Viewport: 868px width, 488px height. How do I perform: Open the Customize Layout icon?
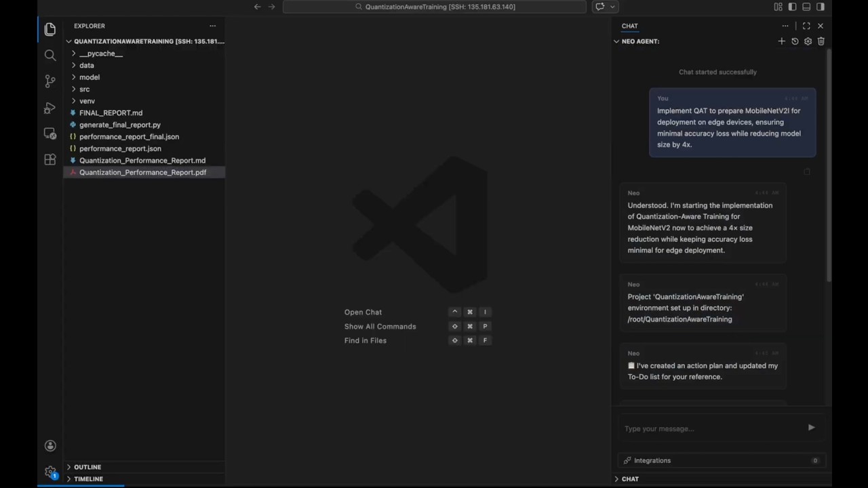[778, 7]
